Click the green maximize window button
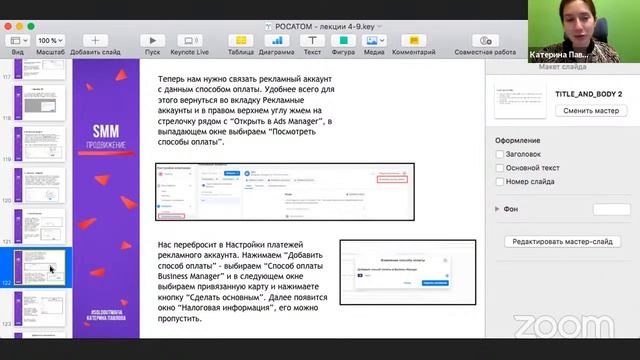 [31, 27]
